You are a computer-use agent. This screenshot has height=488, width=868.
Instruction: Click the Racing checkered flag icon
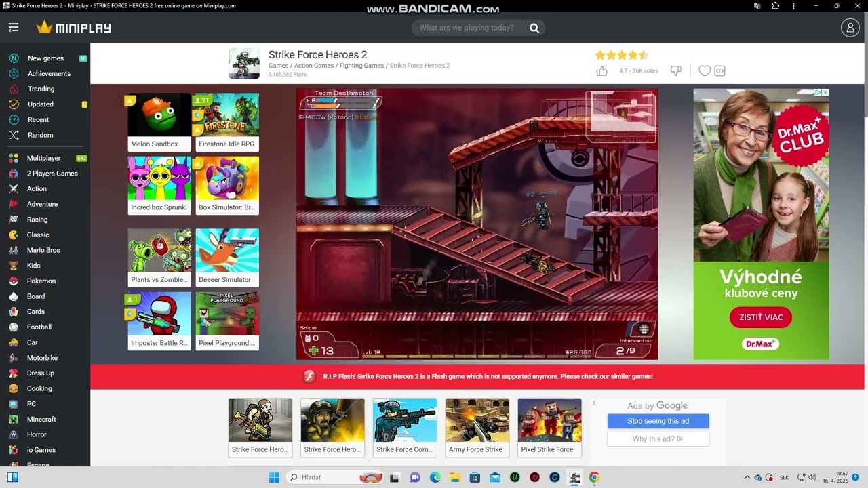click(x=14, y=220)
